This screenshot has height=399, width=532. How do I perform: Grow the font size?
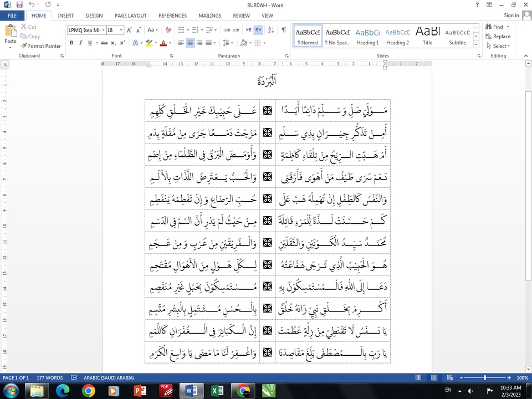(x=129, y=30)
